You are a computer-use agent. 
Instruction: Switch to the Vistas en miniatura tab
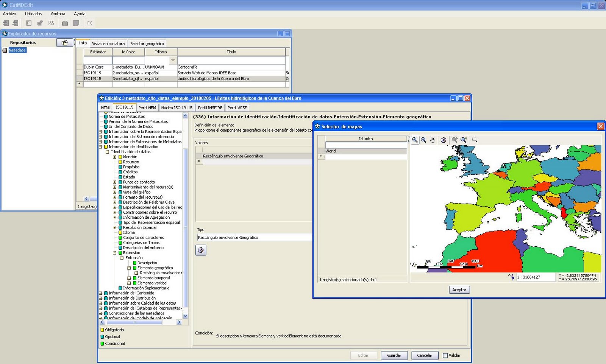tap(108, 44)
